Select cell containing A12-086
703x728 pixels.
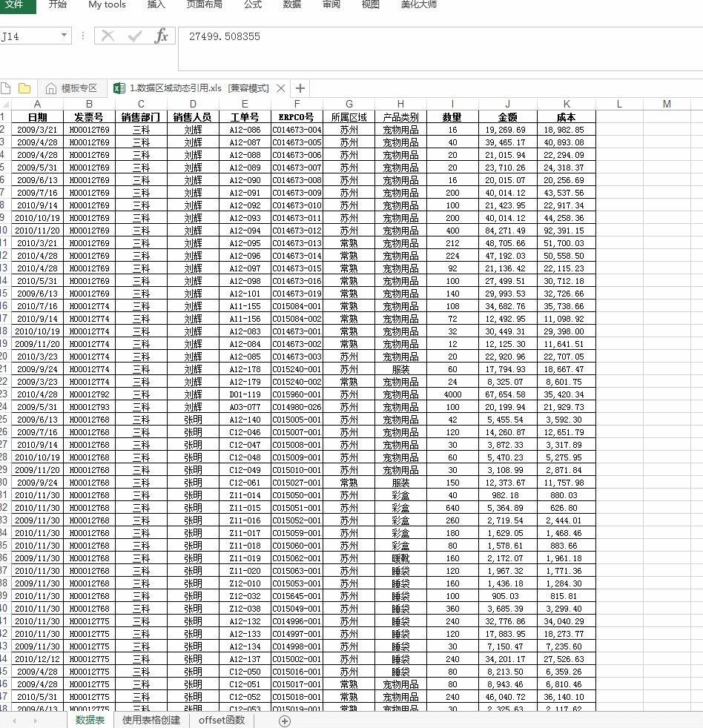coord(245,130)
